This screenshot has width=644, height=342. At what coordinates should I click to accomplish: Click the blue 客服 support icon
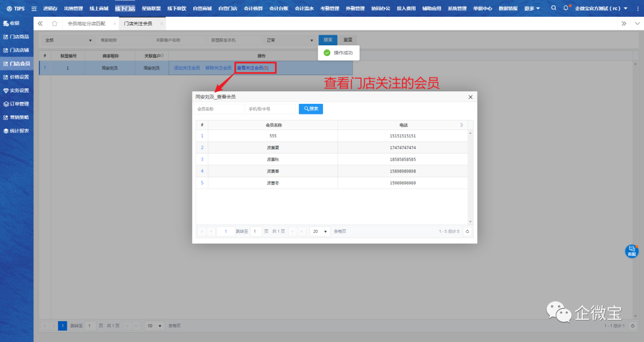[x=631, y=251]
